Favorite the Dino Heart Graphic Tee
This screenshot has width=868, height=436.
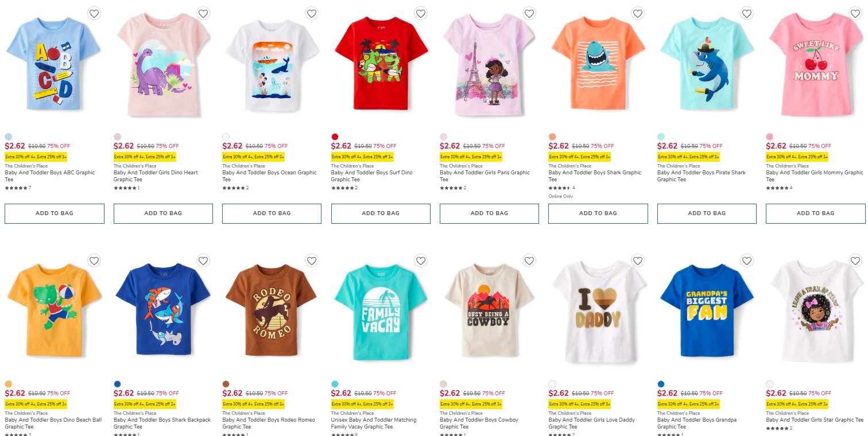pos(203,13)
